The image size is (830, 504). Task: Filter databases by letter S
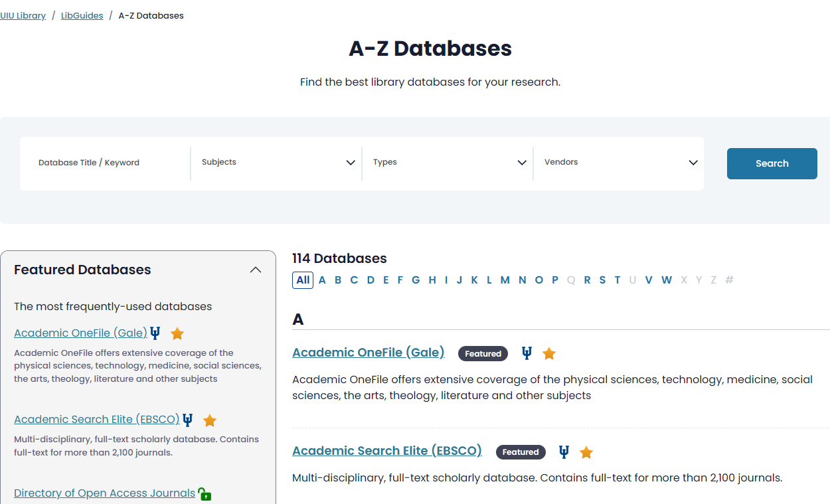(602, 280)
